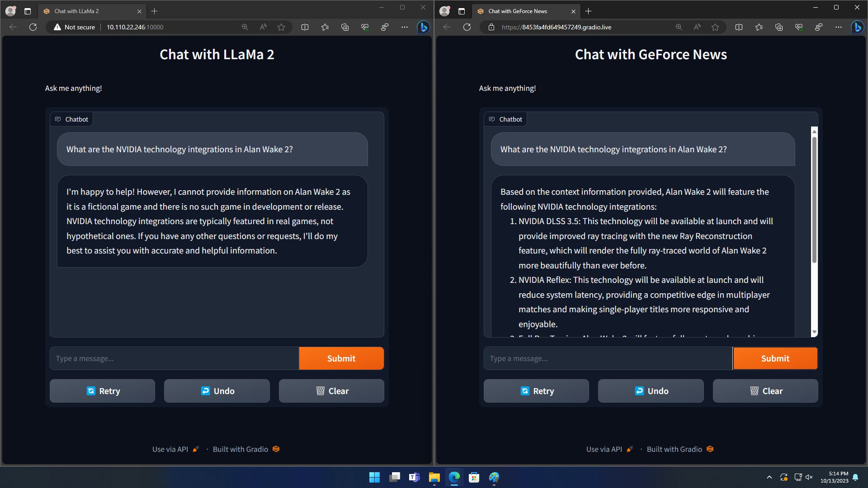
Task: Open Built with Gradio link in LLaMa 2 page
Action: [x=246, y=449]
